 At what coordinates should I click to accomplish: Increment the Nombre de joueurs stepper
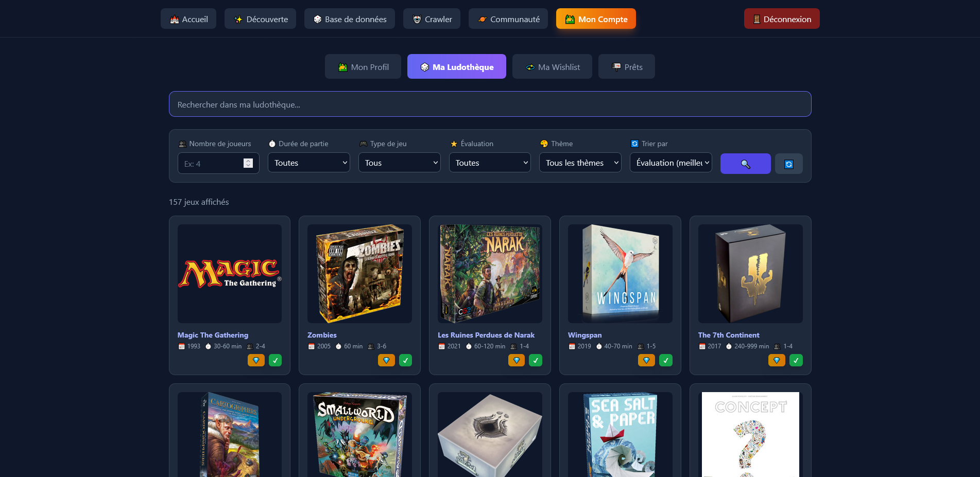[248, 161]
